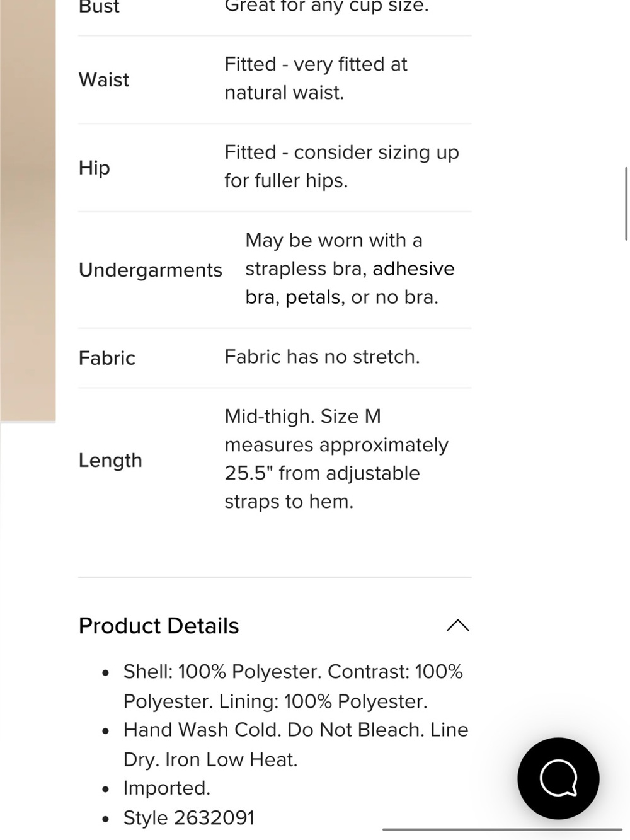Open the chat bubble icon

click(x=558, y=778)
